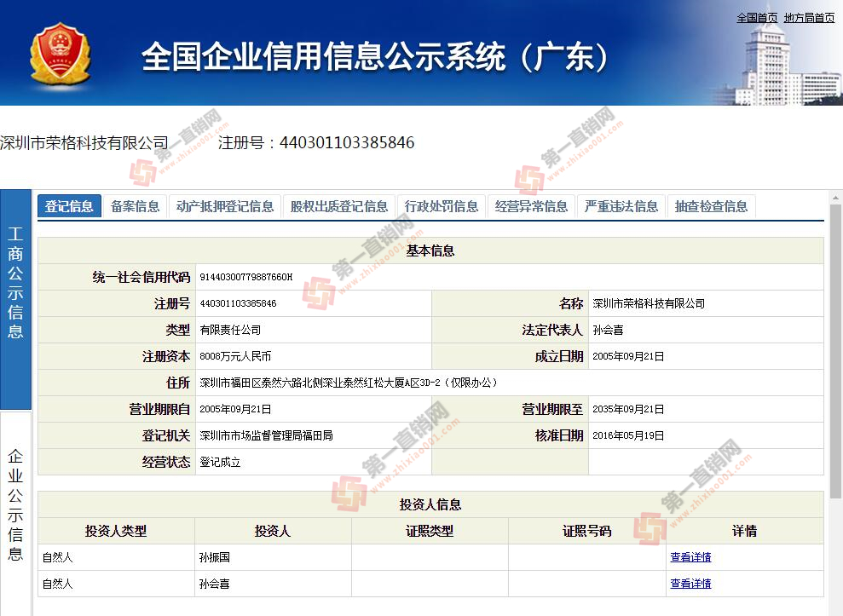This screenshot has height=616, width=843.
Task: Go to 地方局首页 link
Action: point(809,18)
